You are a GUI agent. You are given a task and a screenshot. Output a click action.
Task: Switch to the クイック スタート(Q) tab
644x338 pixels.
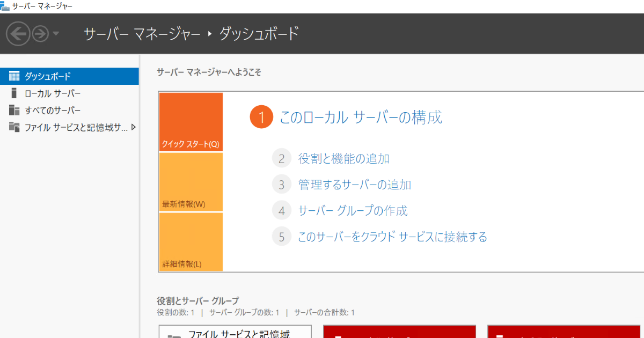pyautogui.click(x=191, y=122)
